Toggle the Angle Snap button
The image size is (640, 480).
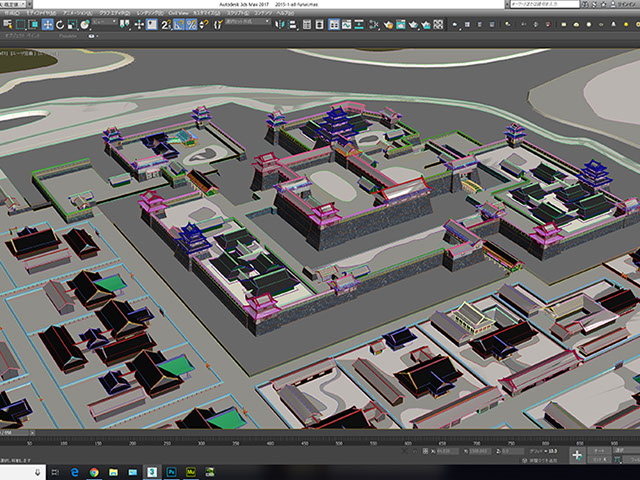tap(179, 23)
